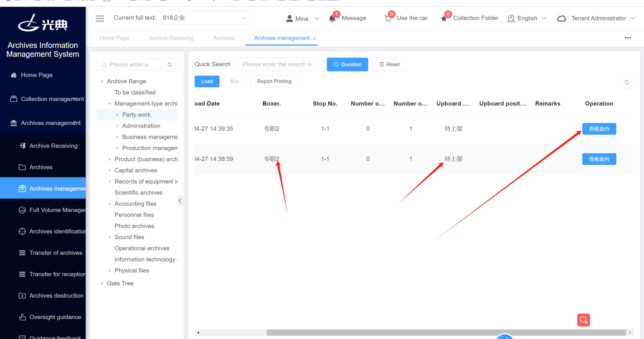Click the Archives identification sidebar icon

pyautogui.click(x=22, y=231)
